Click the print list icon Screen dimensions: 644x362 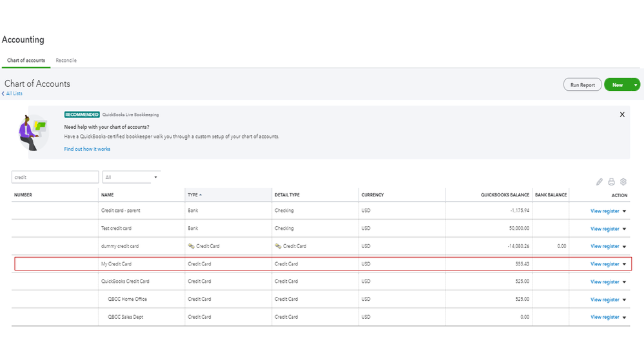tap(611, 182)
